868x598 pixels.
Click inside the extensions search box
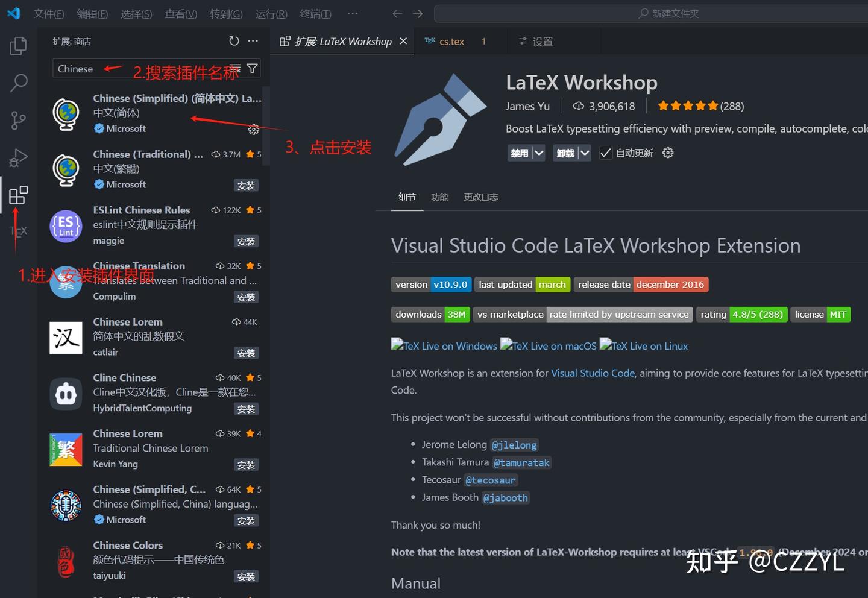tap(121, 68)
